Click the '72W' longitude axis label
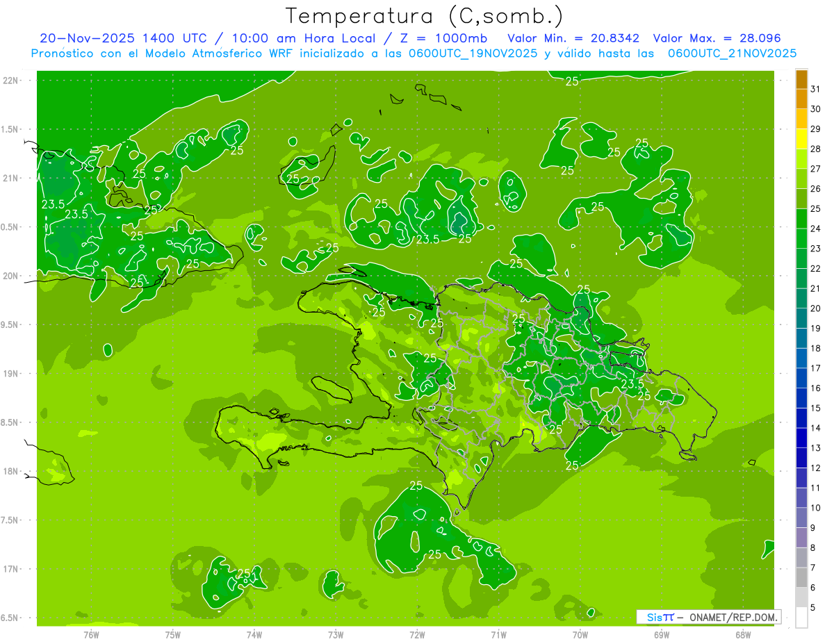This screenshot has height=644, width=834. point(417,635)
